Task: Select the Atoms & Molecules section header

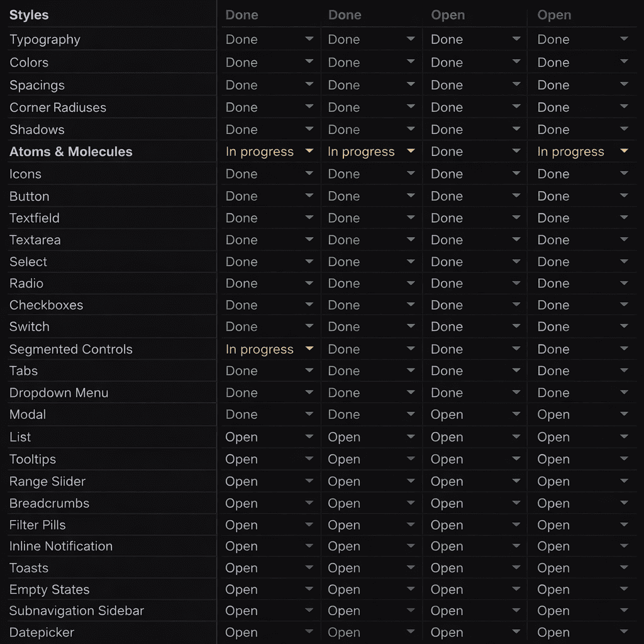Action: point(70,152)
